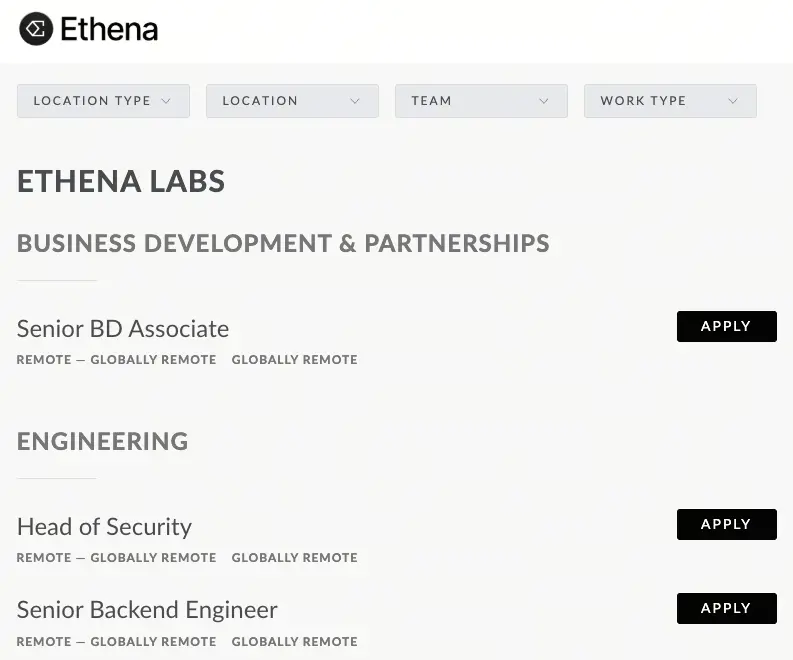Click the chevron arrow in the Team filter
Screen dimensions: 793x660
[x=544, y=101]
